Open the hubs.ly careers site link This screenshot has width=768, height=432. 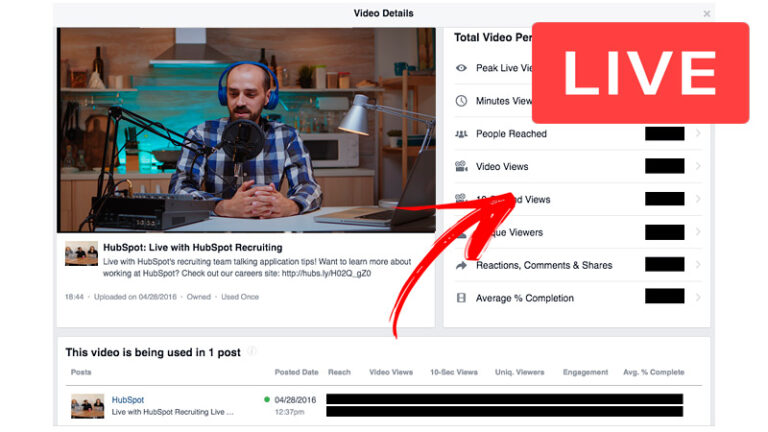[x=326, y=273]
